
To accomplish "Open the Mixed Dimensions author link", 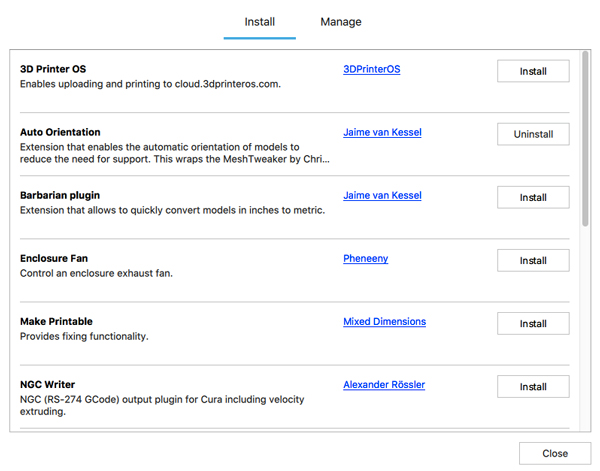I will (x=384, y=321).
